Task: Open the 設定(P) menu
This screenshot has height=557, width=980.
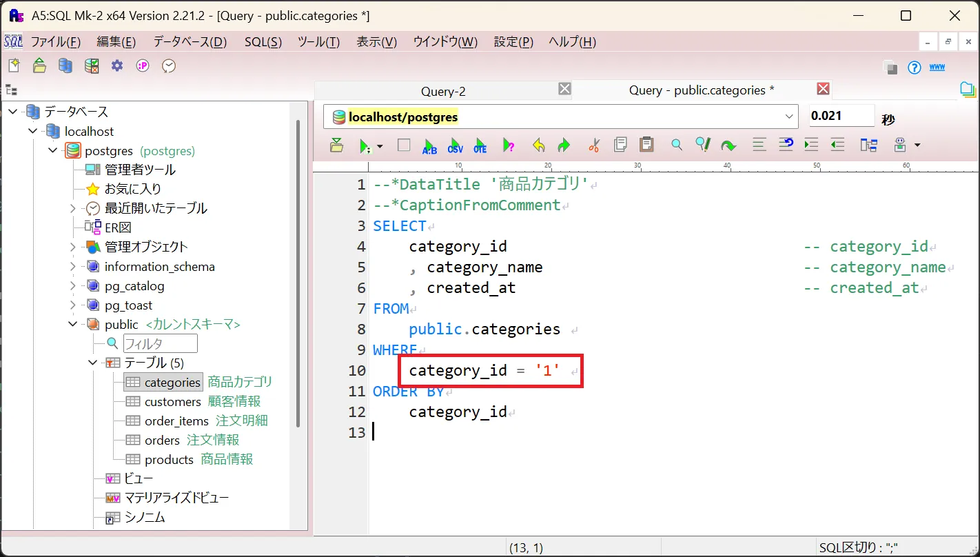Action: [513, 41]
